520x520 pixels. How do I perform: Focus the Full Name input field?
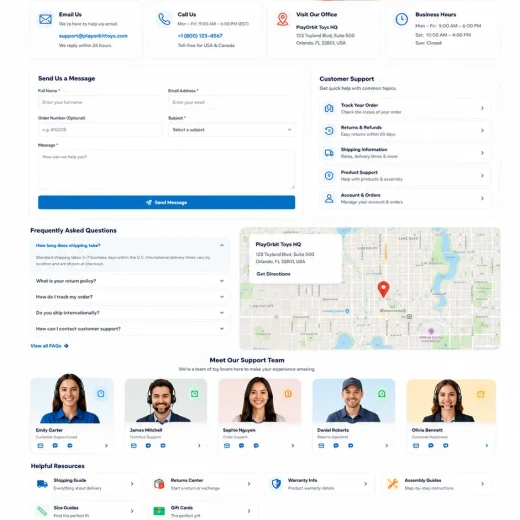tap(100, 102)
